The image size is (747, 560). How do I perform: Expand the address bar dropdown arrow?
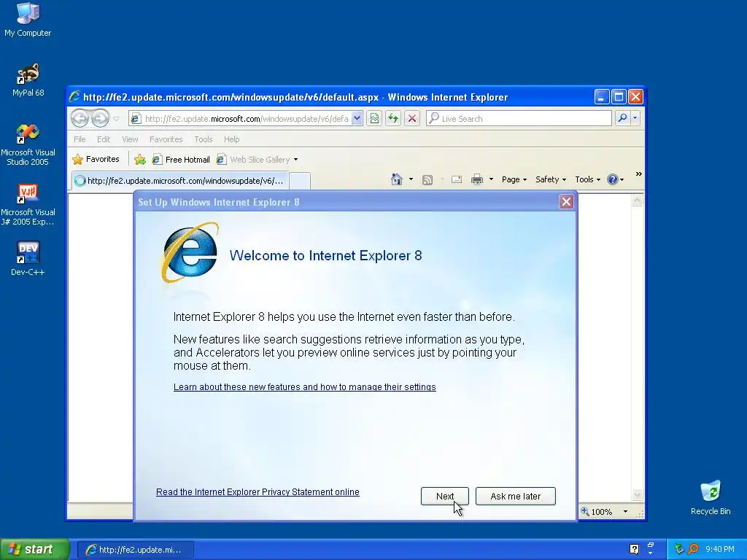click(x=357, y=119)
